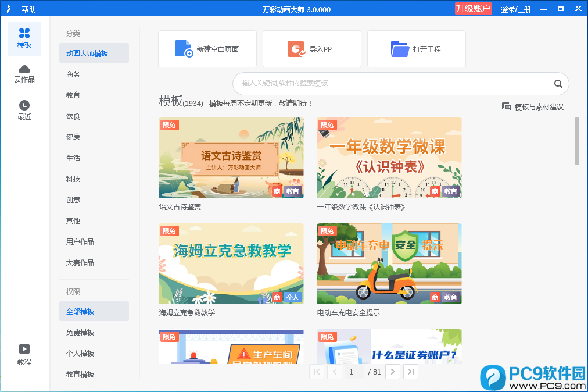Click 升级账户 upgrade account button
Image resolution: width=588 pixels, height=392 pixels.
pos(474,9)
